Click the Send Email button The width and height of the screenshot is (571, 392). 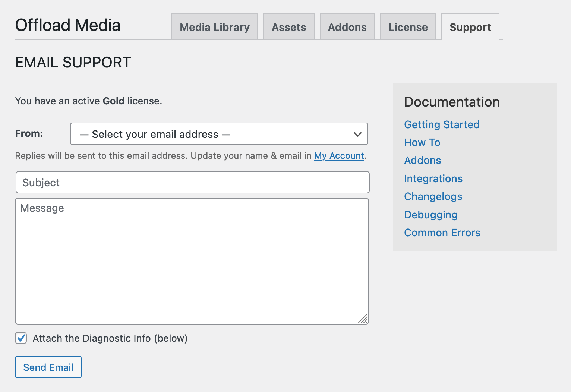pos(48,367)
